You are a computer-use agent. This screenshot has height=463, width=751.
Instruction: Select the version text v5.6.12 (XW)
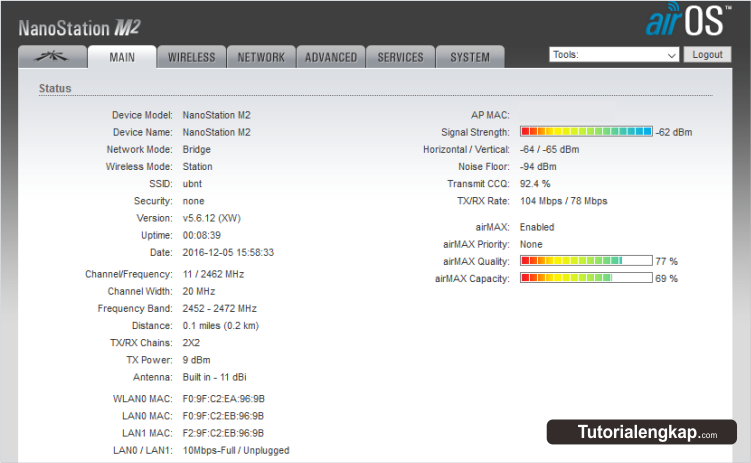(x=212, y=218)
